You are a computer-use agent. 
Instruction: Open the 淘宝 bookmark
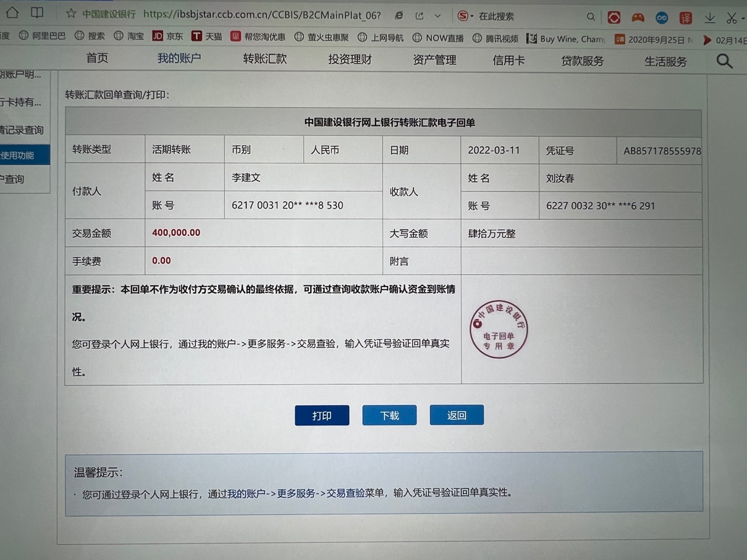129,36
